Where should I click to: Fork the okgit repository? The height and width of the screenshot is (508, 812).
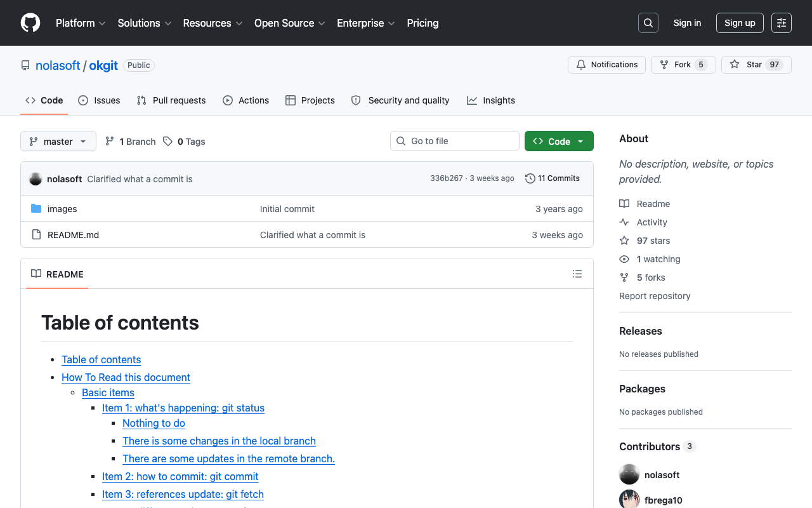point(683,65)
